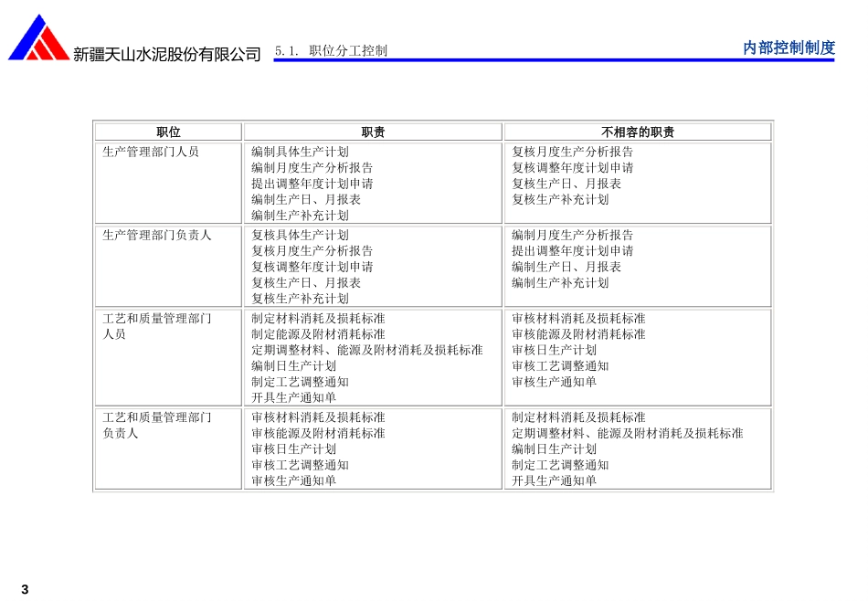868x601 pixels.
Task: Select 定期调整材料、能源及附材消耗及损耗标准 in 工艺和质量管理部门负责人 incompatible duties
Action: tap(627, 433)
